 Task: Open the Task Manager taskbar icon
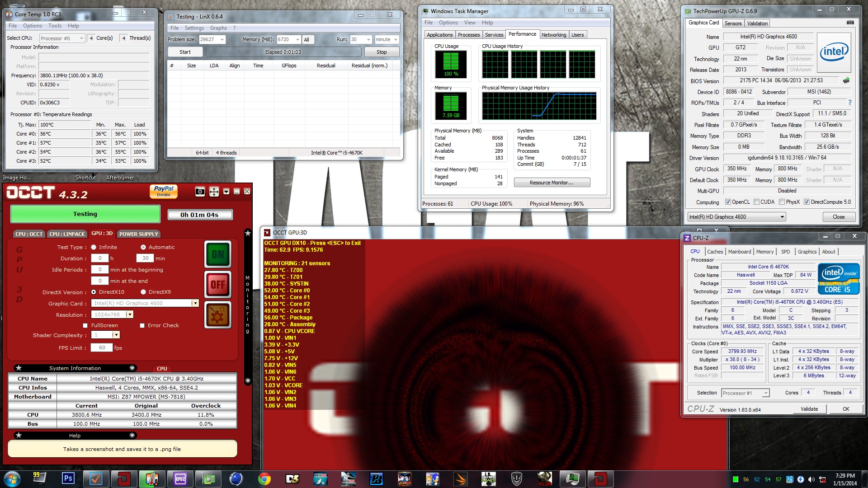coord(573,479)
